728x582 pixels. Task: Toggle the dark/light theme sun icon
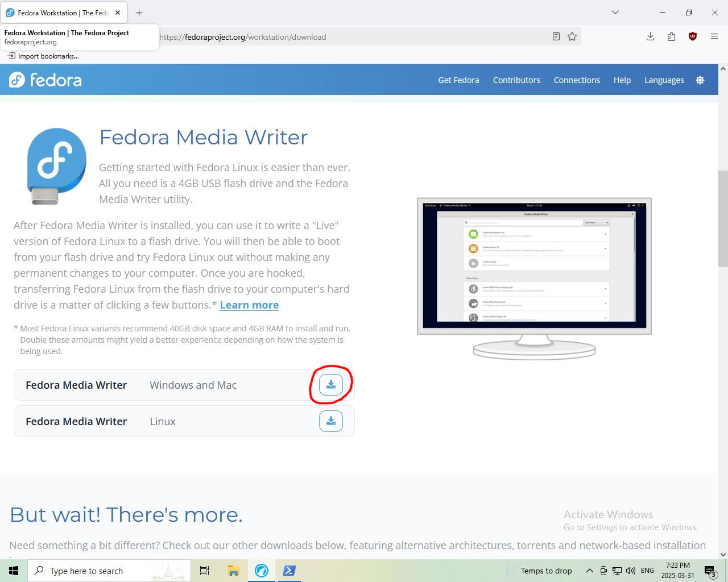pos(700,80)
